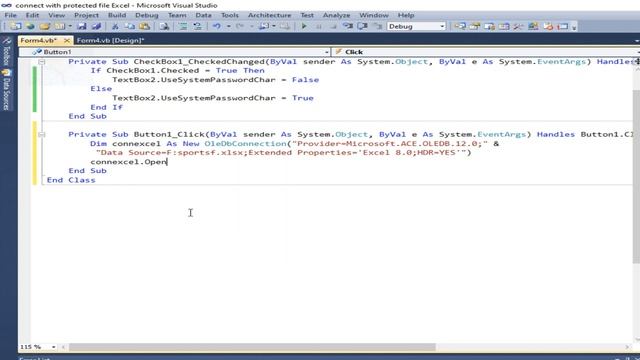Screen dimensions: 640x360
Task: Open the Project menu
Action: point(86,15)
